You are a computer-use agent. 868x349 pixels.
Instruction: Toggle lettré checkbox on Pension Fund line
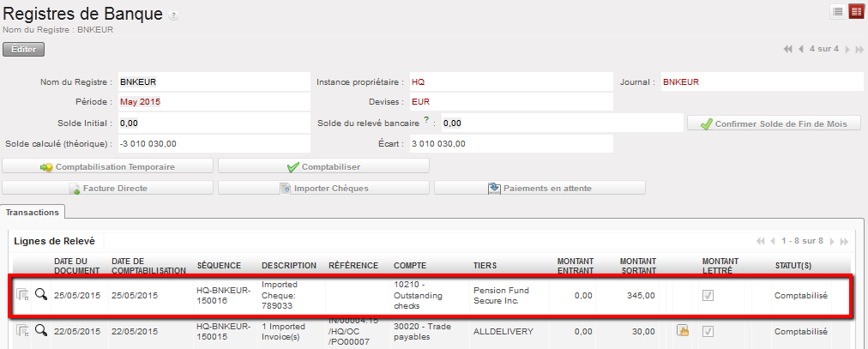click(708, 296)
